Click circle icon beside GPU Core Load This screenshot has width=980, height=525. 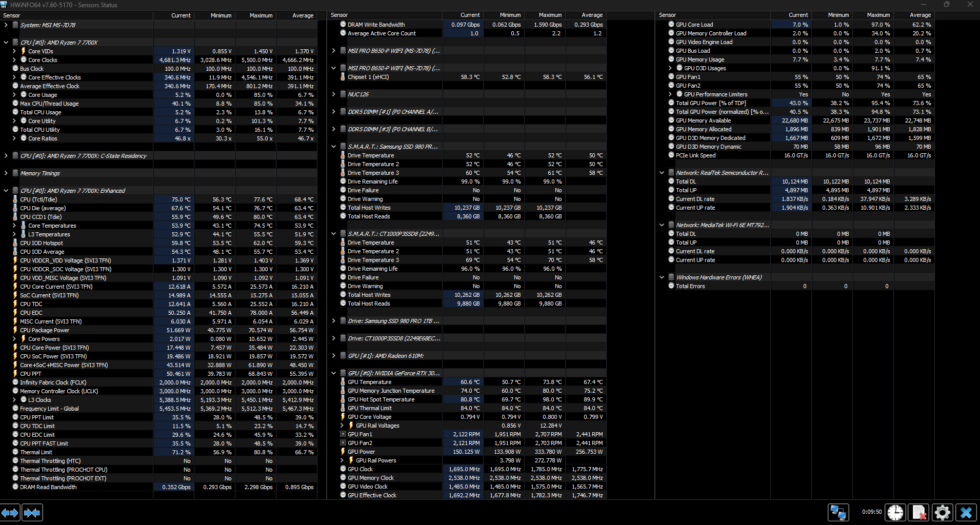tap(671, 25)
